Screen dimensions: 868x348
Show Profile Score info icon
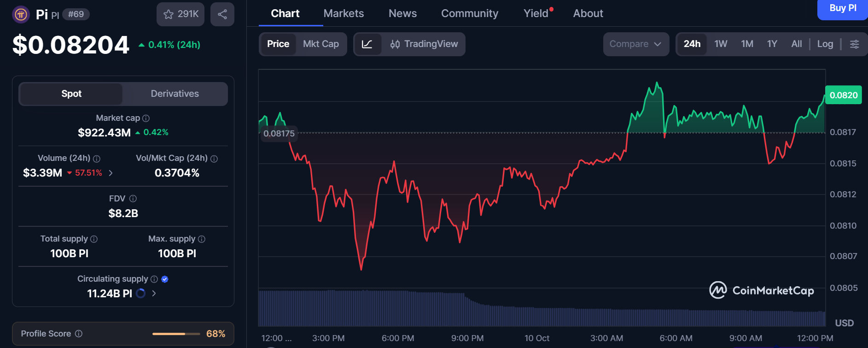pyautogui.click(x=79, y=334)
